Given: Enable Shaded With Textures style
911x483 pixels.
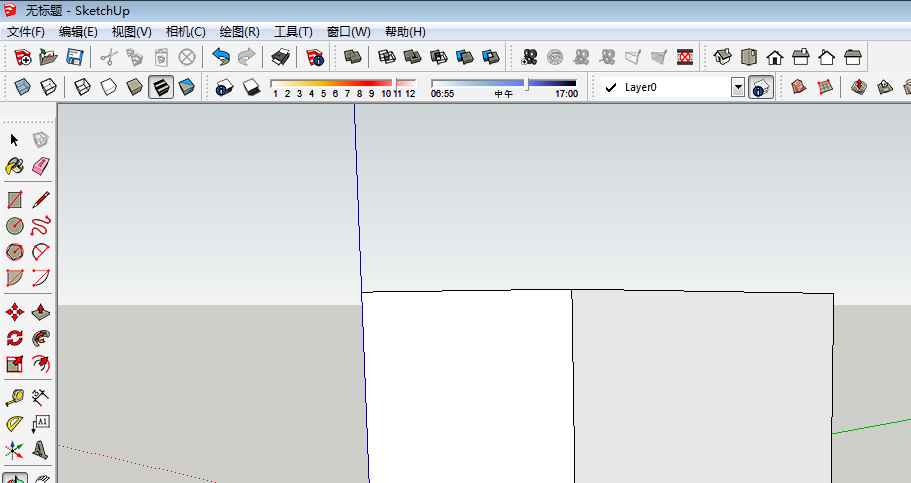Looking at the screenshot, I should pos(161,87).
